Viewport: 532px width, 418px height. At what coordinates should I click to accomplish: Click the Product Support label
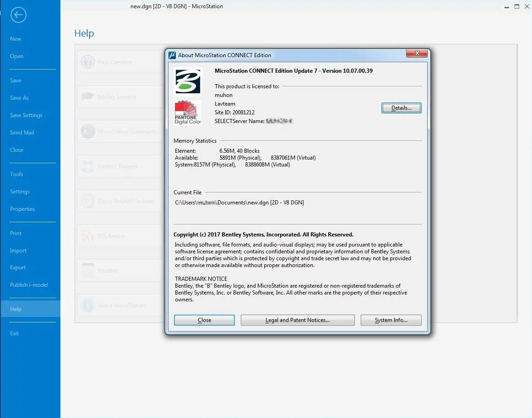(x=117, y=166)
